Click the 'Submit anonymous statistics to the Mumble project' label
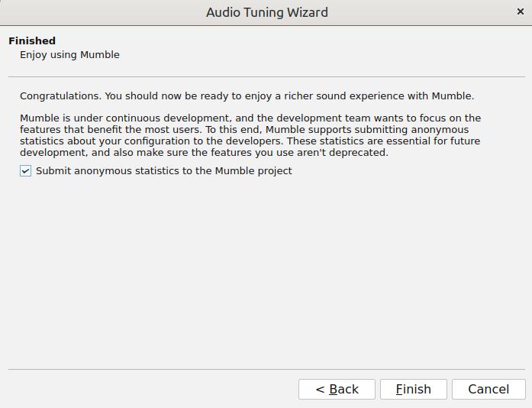This screenshot has width=532, height=408. [164, 171]
